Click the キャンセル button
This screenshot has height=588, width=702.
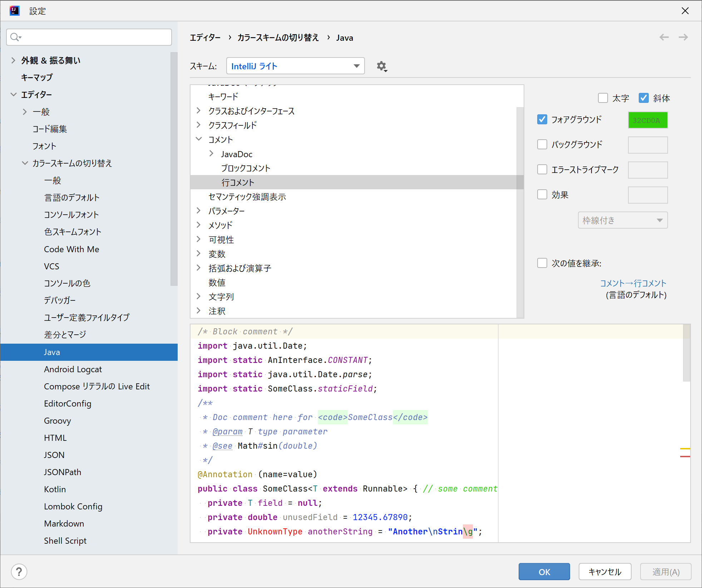coord(605,572)
